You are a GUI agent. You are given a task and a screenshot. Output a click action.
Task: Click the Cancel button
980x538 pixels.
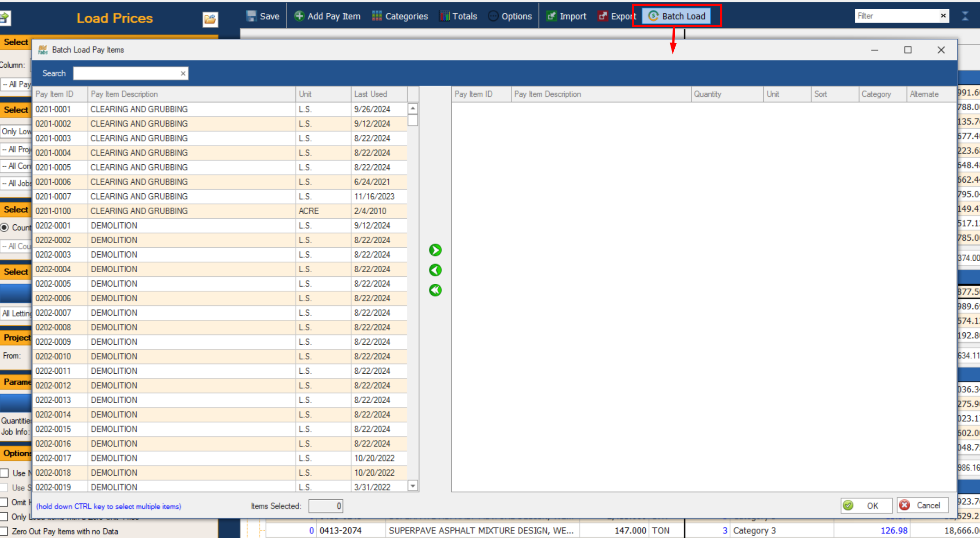(x=922, y=506)
